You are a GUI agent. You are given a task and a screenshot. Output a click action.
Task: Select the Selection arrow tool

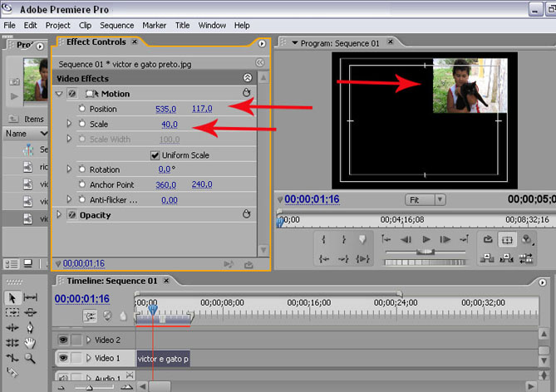12,297
